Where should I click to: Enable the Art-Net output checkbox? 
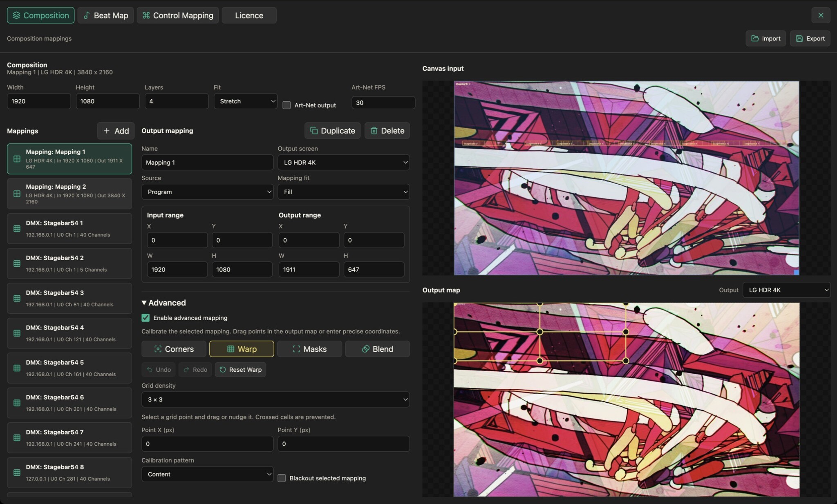coord(286,105)
